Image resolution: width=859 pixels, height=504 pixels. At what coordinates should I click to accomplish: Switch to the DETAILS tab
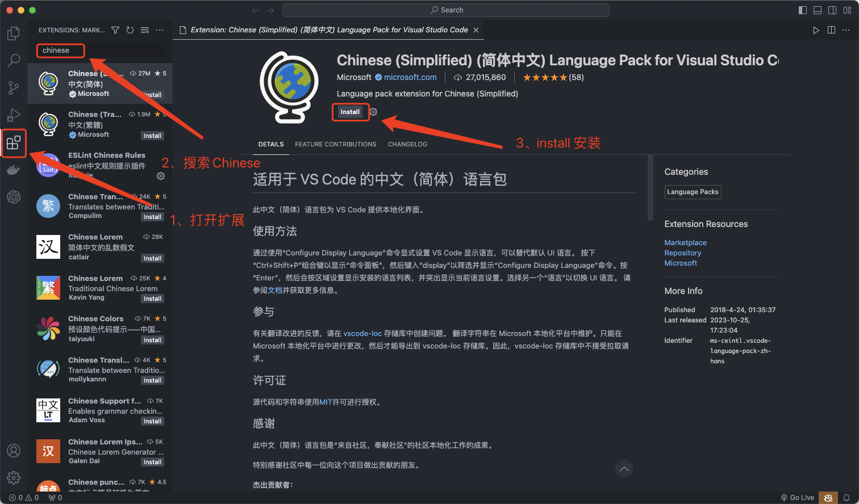271,144
